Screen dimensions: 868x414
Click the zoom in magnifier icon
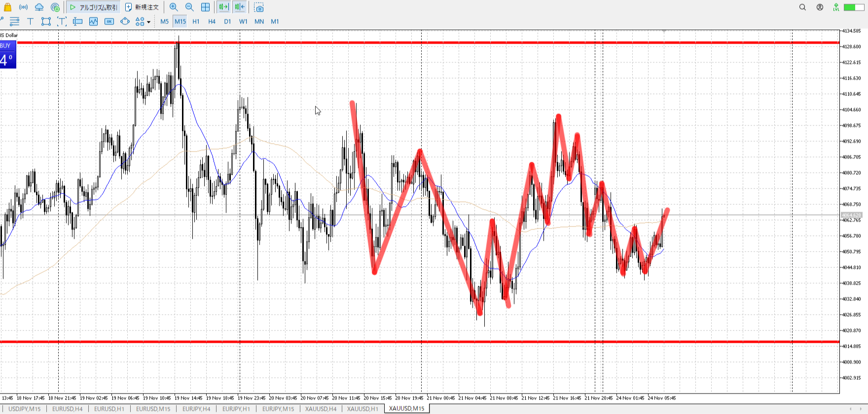(174, 7)
